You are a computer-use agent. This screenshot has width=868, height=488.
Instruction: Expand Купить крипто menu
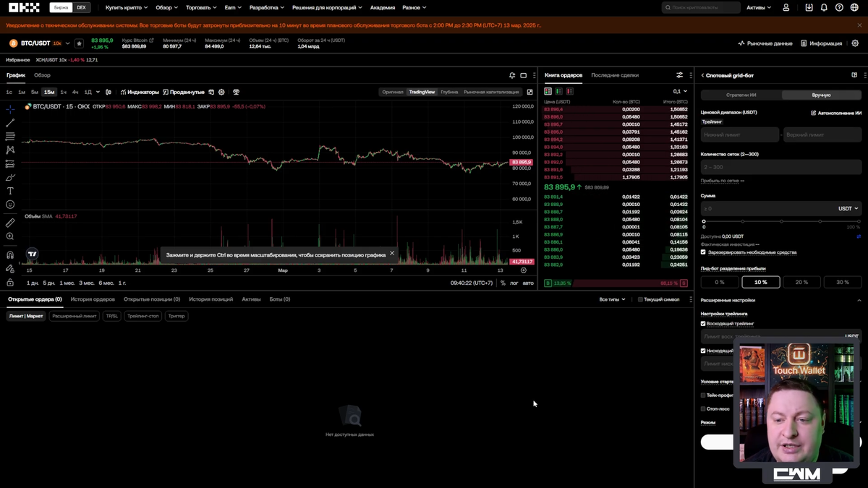[x=127, y=7]
